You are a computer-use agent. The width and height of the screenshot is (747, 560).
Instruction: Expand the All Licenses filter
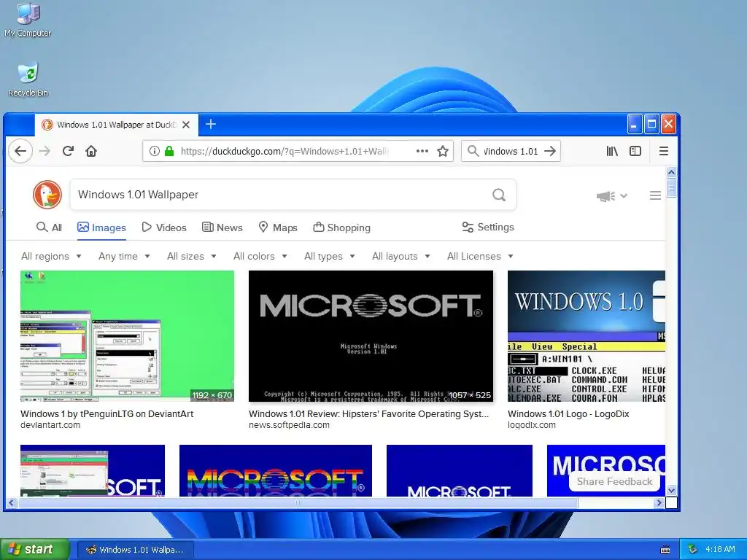(480, 256)
